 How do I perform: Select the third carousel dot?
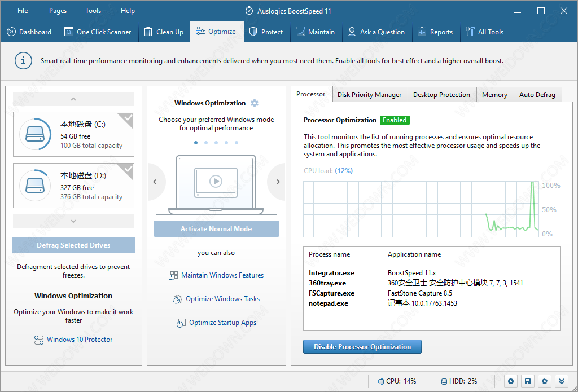tap(216, 143)
